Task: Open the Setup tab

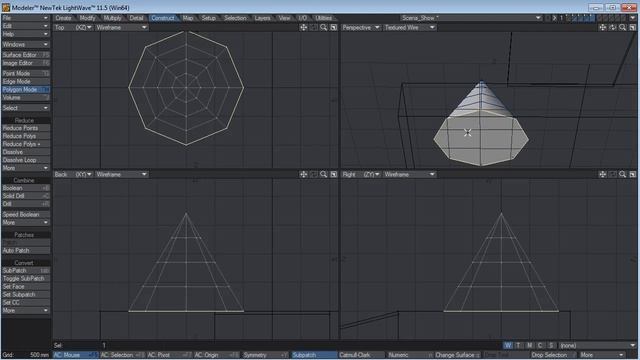Action: pos(209,18)
